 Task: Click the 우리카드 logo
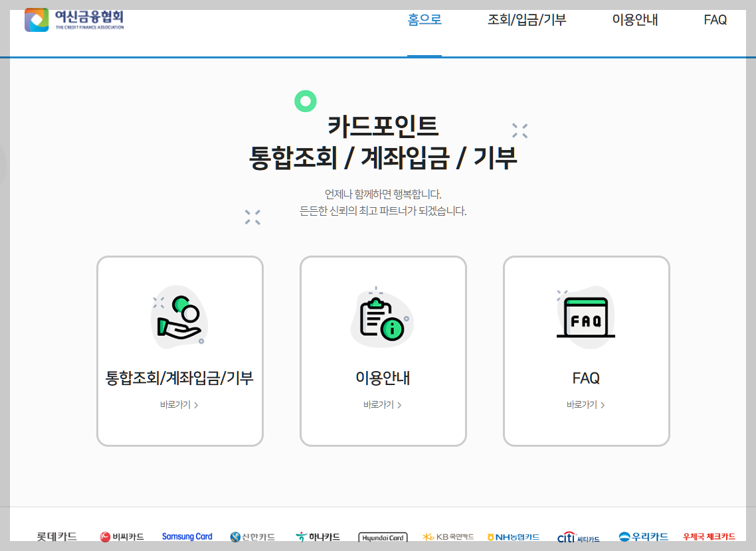click(x=644, y=537)
